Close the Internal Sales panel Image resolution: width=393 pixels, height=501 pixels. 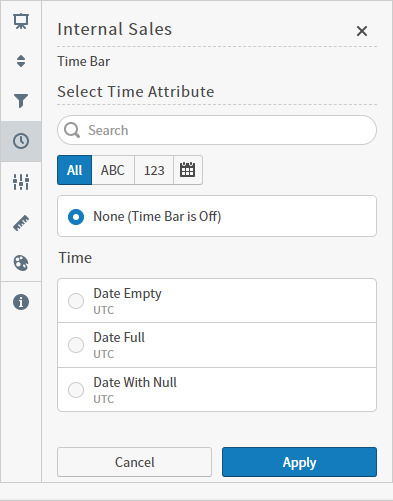point(362,31)
